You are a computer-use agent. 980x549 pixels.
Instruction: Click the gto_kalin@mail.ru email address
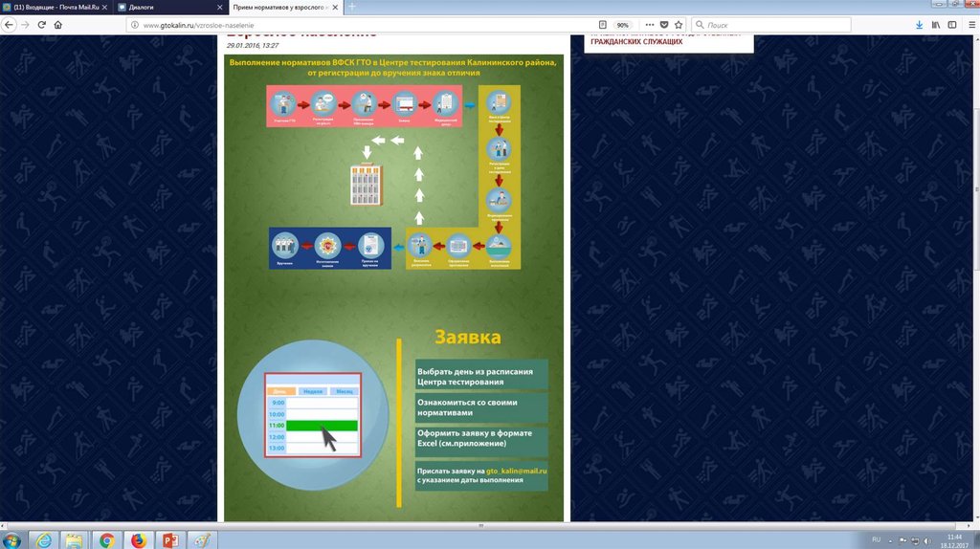pyautogui.click(x=516, y=471)
